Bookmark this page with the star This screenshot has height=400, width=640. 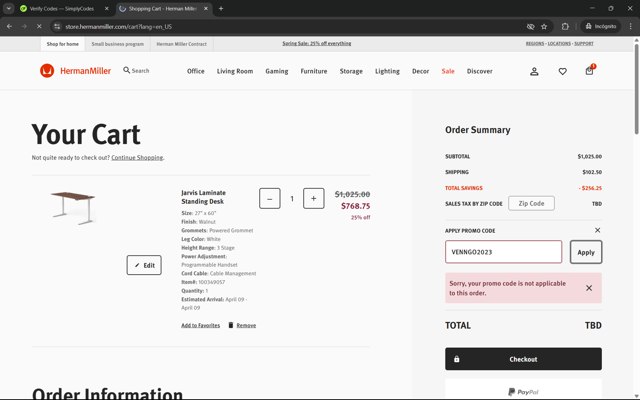(x=544, y=27)
